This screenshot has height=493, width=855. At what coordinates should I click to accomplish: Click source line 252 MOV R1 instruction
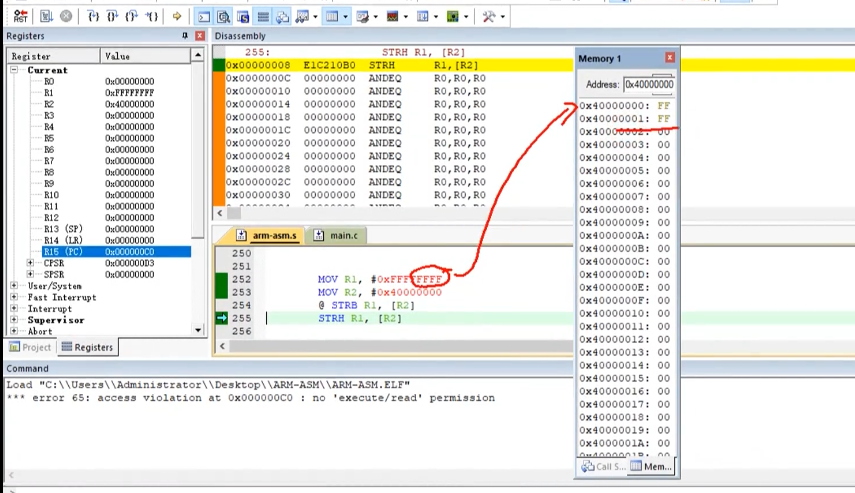click(x=380, y=279)
